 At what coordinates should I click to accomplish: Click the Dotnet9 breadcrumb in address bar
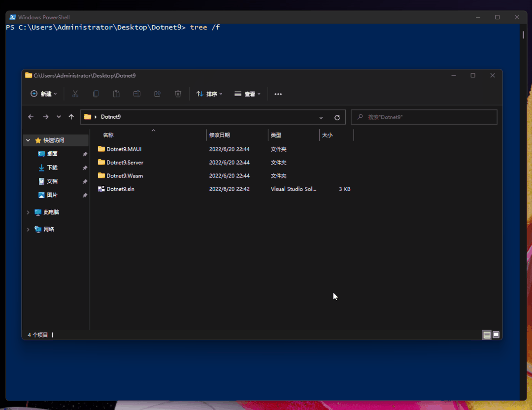tap(111, 117)
